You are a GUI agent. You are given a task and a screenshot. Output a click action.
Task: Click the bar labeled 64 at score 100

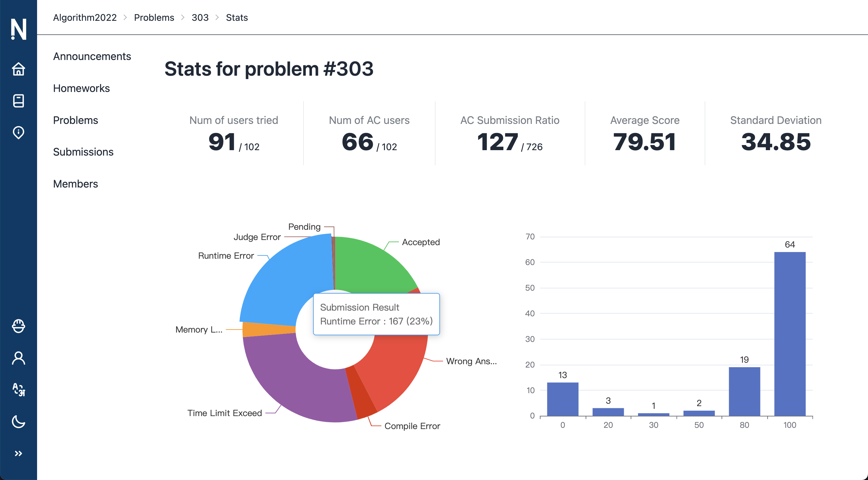click(790, 334)
